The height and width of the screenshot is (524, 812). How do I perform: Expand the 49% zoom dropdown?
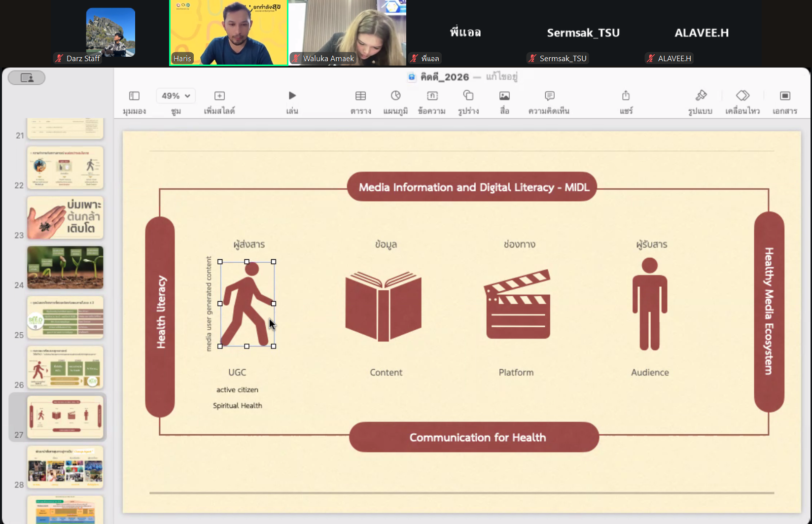(176, 96)
